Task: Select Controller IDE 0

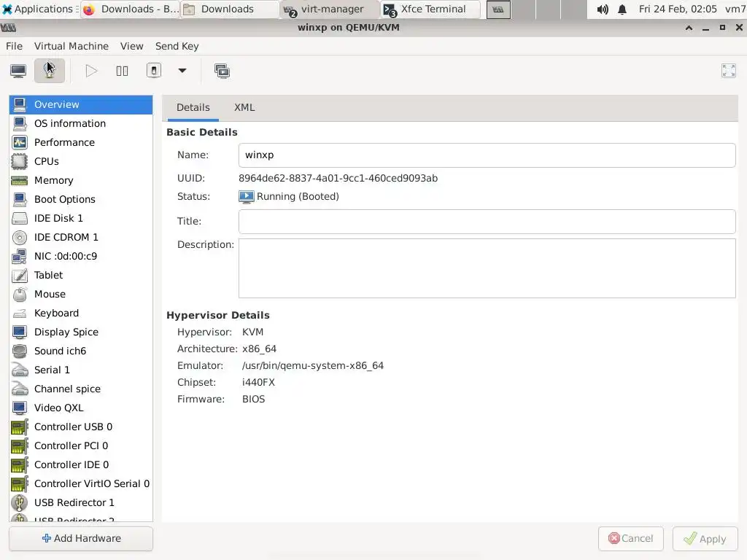Action: (81, 464)
